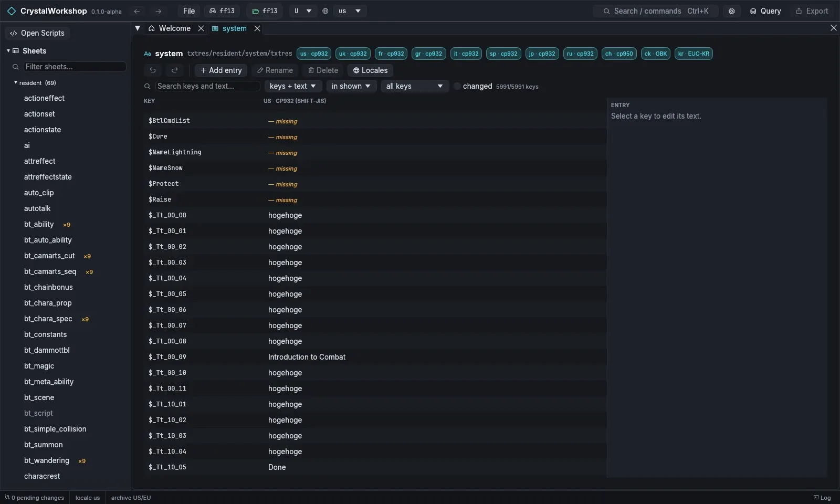840x504 pixels.
Task: Open settings gear icon
Action: pos(731,11)
